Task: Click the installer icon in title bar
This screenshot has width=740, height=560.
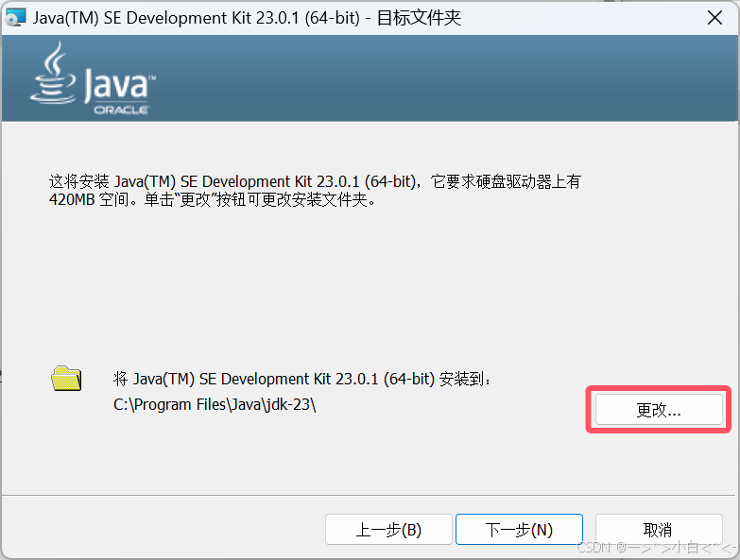Action: tap(15, 17)
